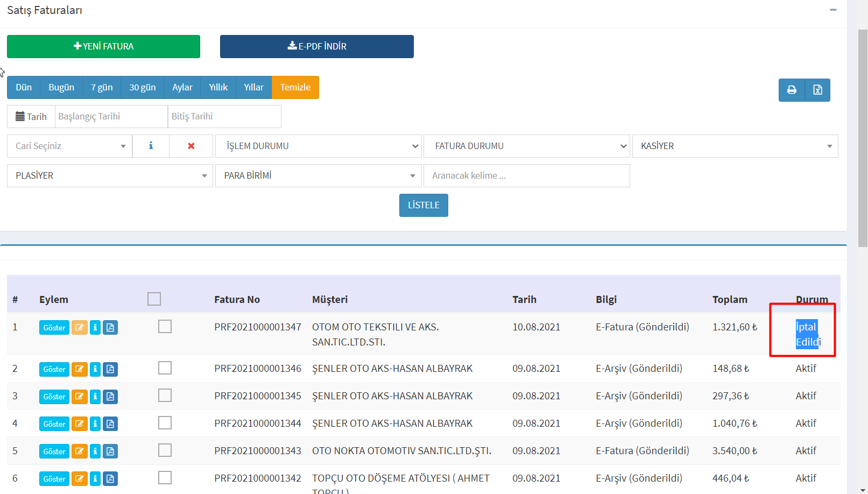Select checkbox for invoice PRF2021000001345

[x=165, y=396]
